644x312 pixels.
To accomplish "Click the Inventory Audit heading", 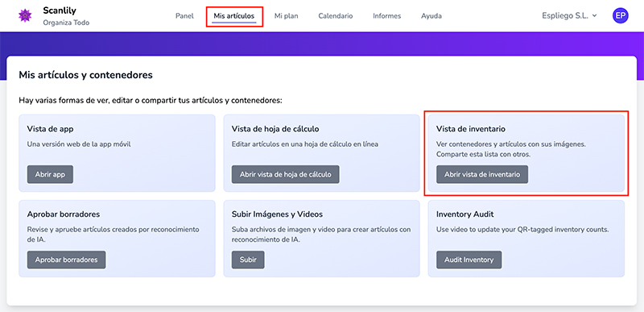I will point(465,214).
